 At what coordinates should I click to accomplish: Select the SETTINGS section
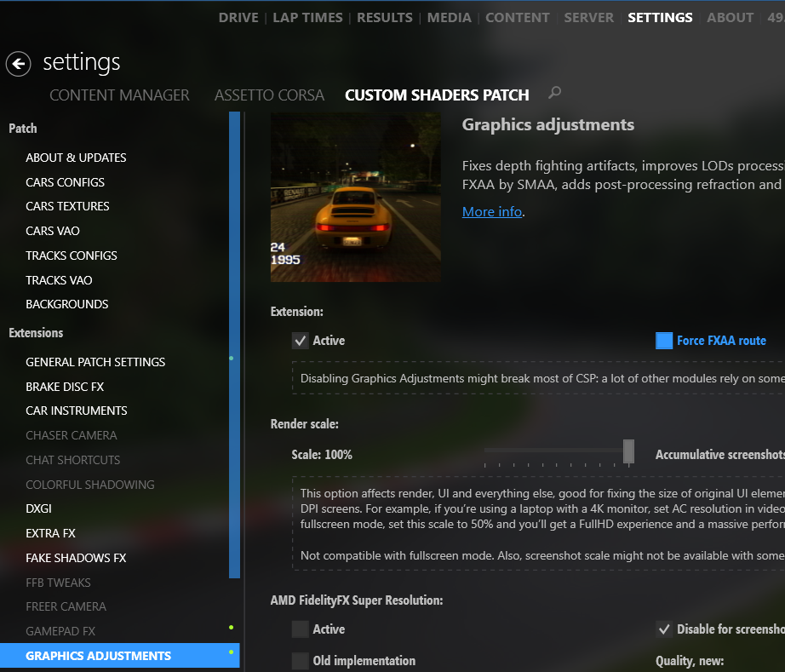click(x=660, y=18)
